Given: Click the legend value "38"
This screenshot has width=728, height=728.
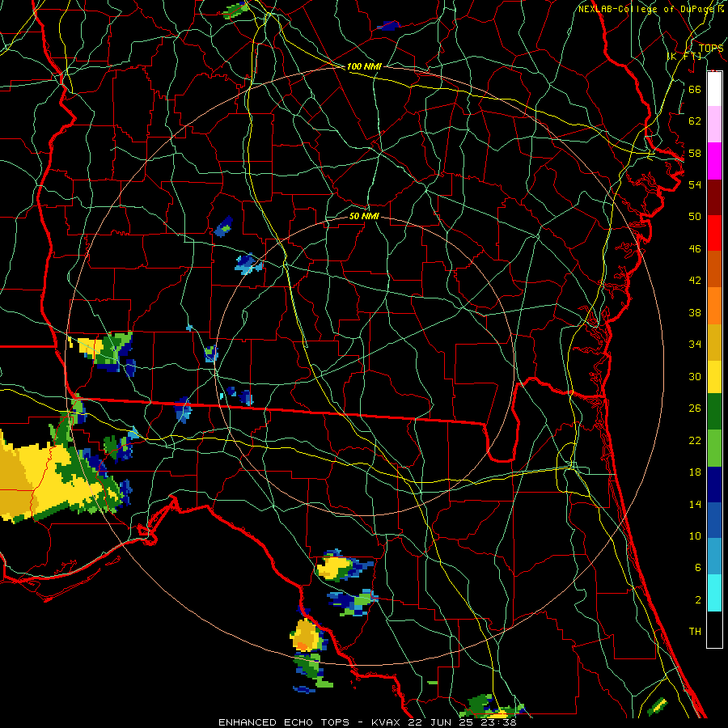Looking at the screenshot, I should point(695,313).
